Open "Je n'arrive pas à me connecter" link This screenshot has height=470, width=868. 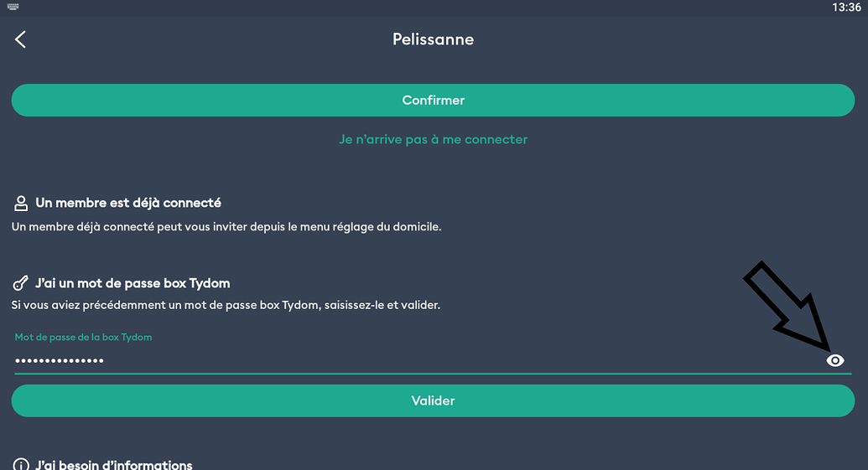tap(433, 139)
